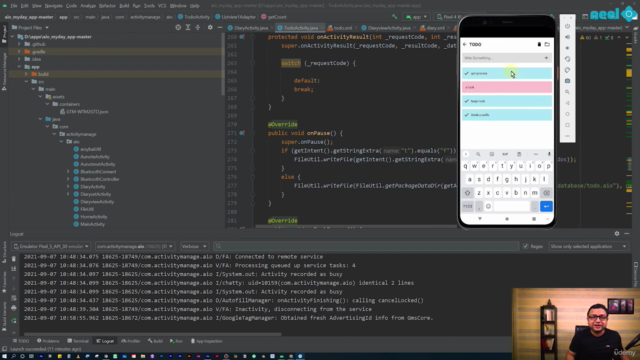Open the com.activitymanage.aio process dropdown
The image size is (640, 360).
click(135, 246)
